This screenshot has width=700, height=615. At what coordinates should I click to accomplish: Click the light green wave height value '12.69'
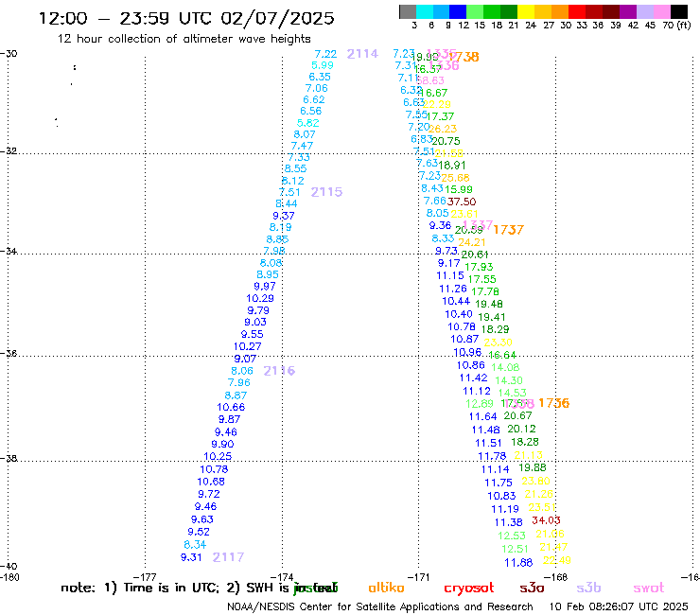[x=479, y=404]
